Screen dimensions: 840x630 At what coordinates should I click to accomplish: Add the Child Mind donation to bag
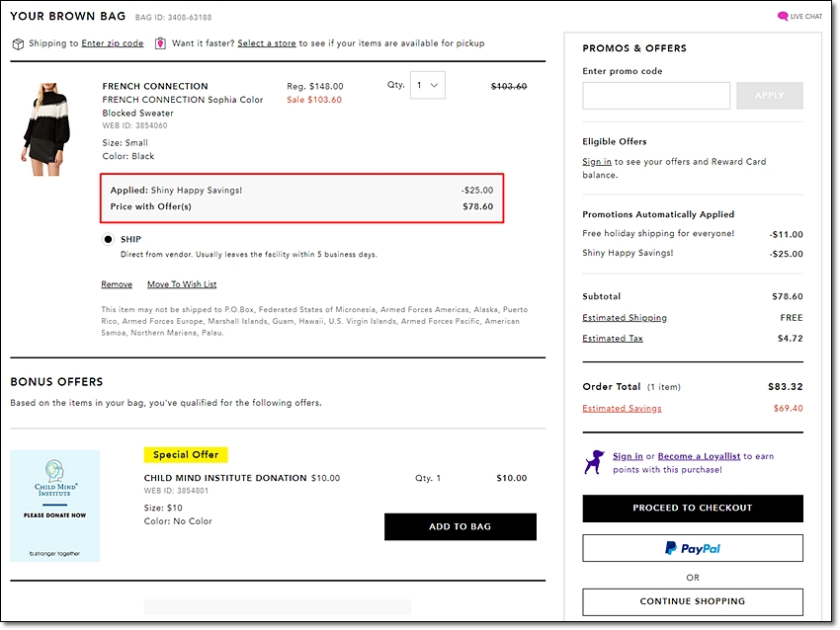click(x=461, y=526)
